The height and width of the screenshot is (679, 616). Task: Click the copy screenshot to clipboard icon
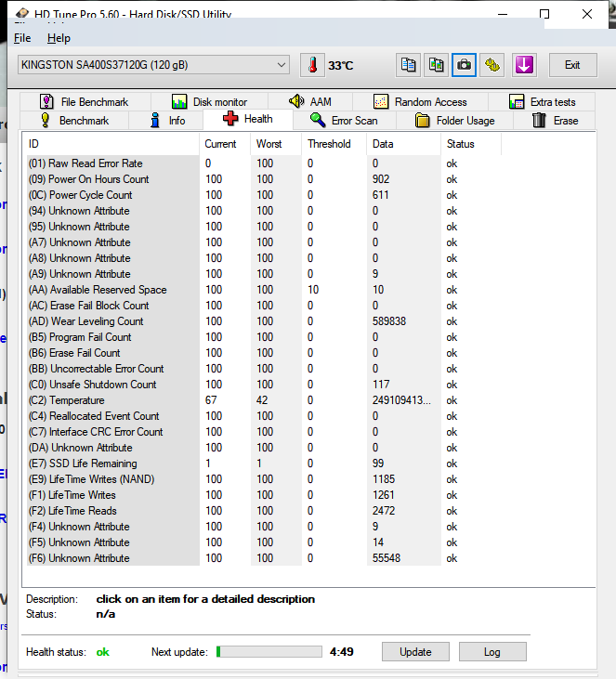click(x=436, y=65)
